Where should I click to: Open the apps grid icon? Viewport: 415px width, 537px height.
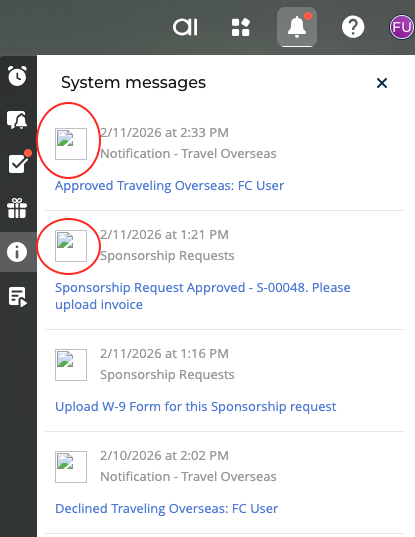241,27
